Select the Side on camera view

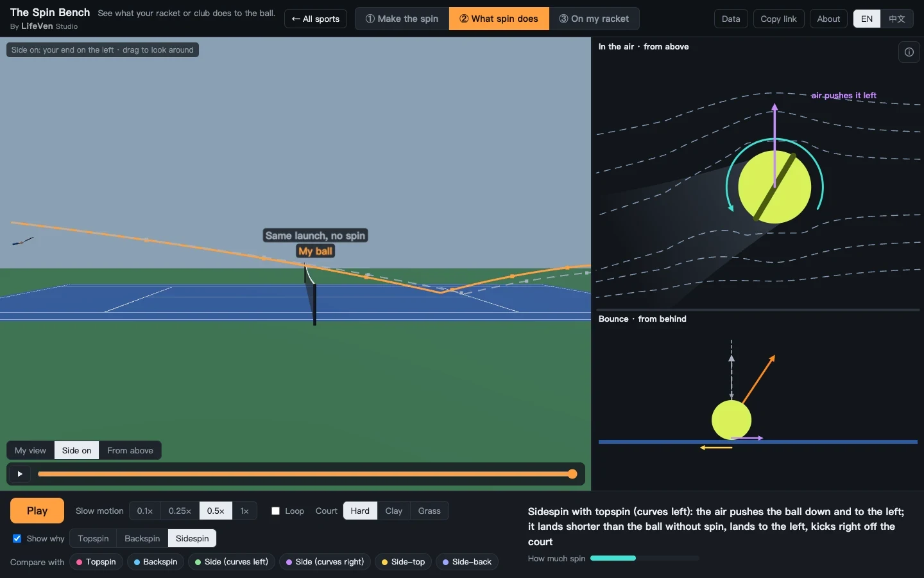[x=77, y=450]
